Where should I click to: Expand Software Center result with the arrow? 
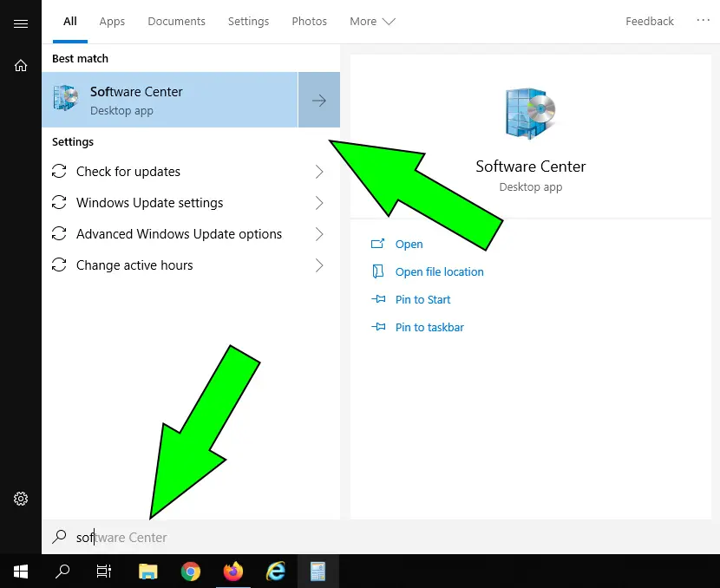click(319, 100)
